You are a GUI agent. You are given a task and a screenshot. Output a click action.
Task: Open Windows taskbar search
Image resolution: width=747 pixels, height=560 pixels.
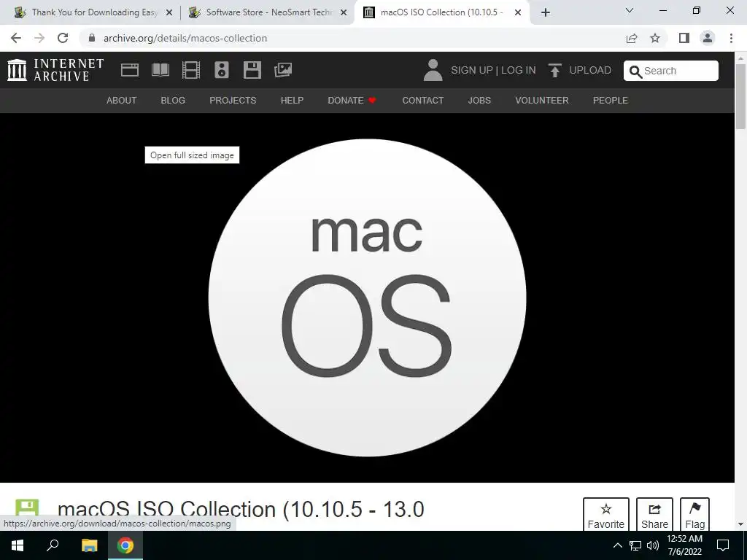pos(53,545)
